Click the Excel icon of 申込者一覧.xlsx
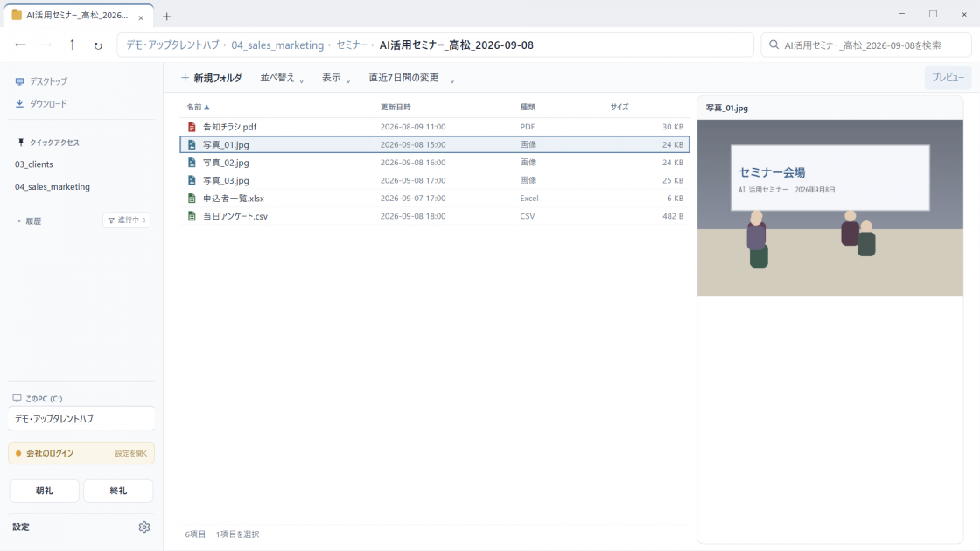 click(192, 198)
